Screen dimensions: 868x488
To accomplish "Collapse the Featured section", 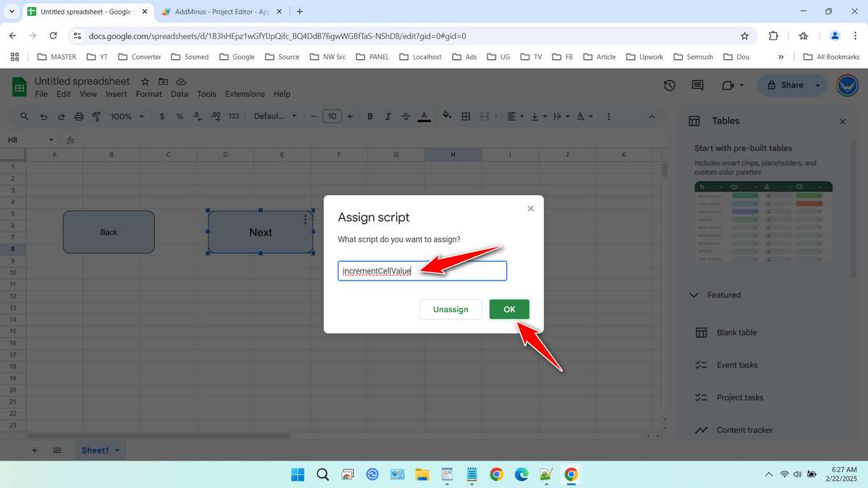I will click(x=695, y=295).
